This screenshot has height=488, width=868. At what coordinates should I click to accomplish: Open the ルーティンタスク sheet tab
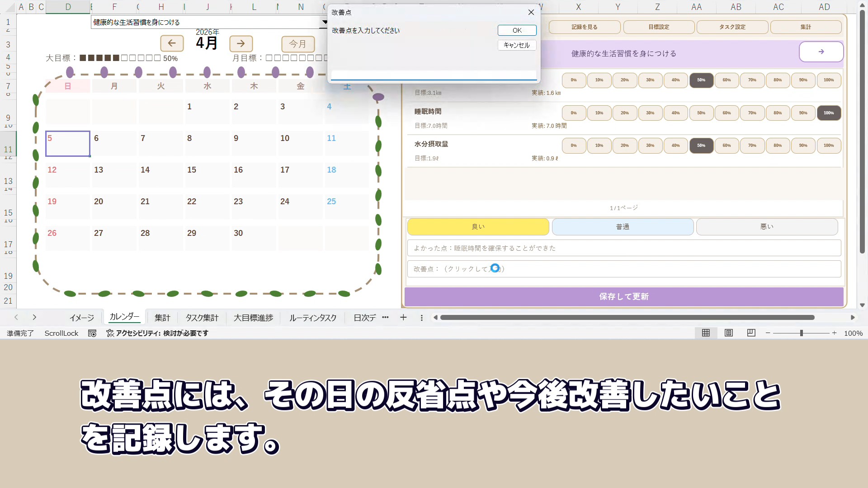coord(313,318)
